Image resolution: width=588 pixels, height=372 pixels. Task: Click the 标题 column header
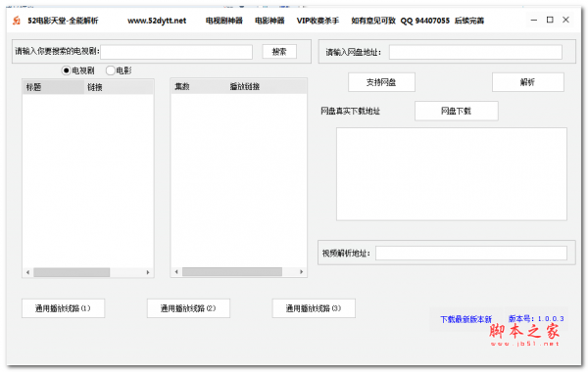click(53, 87)
